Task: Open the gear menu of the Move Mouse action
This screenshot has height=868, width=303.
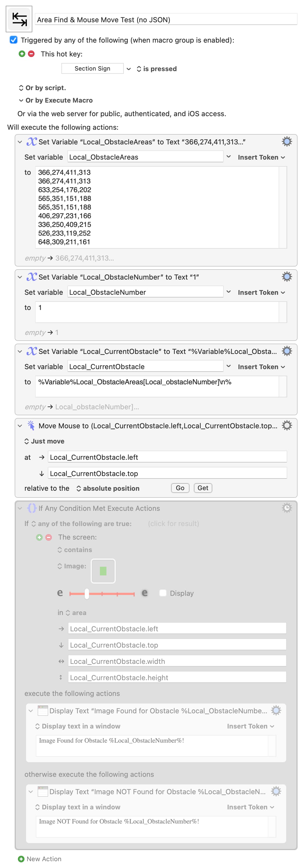Action: pyautogui.click(x=286, y=425)
